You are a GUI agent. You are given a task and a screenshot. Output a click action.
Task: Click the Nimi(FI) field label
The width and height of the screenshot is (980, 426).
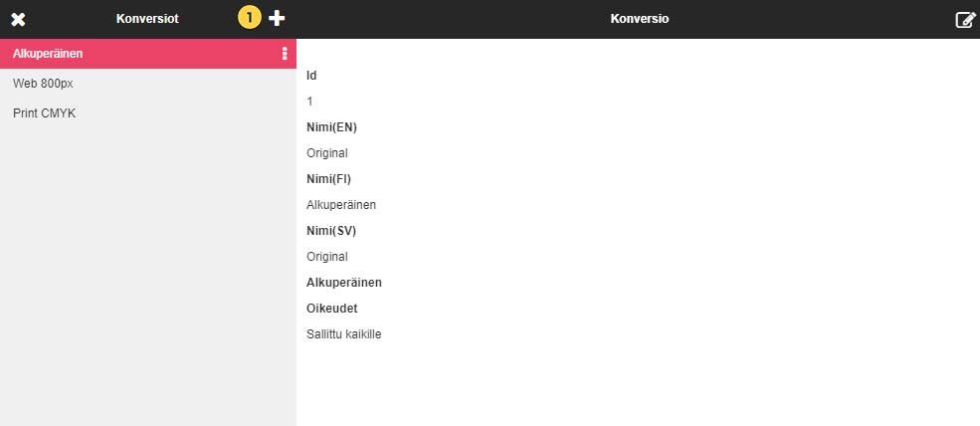pos(328,179)
